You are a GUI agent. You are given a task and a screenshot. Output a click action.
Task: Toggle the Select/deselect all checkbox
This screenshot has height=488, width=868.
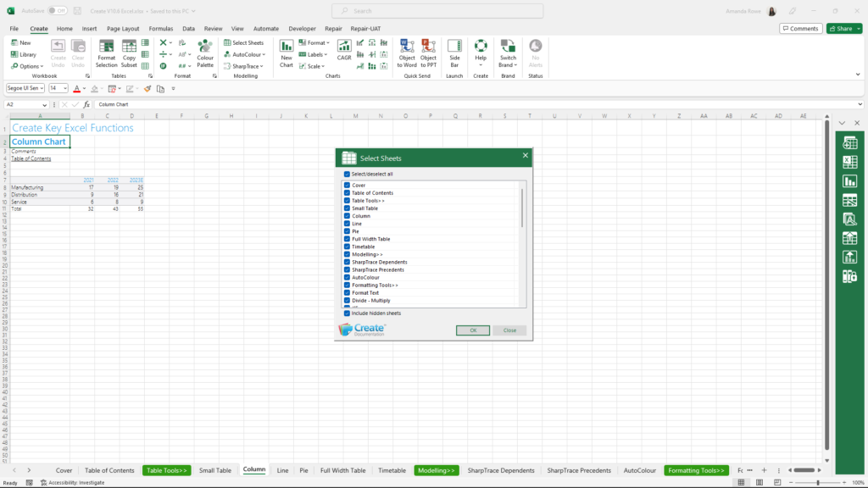pos(347,174)
